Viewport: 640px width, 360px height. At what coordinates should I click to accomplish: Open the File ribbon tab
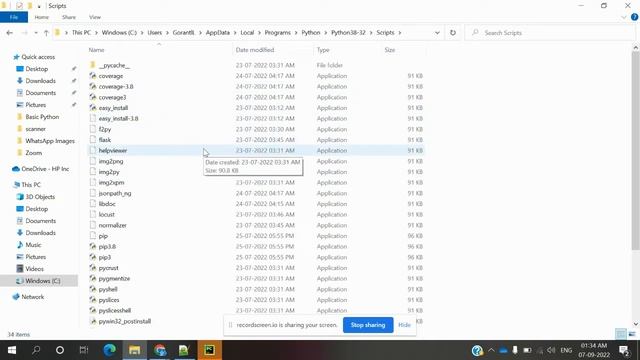[14, 17]
